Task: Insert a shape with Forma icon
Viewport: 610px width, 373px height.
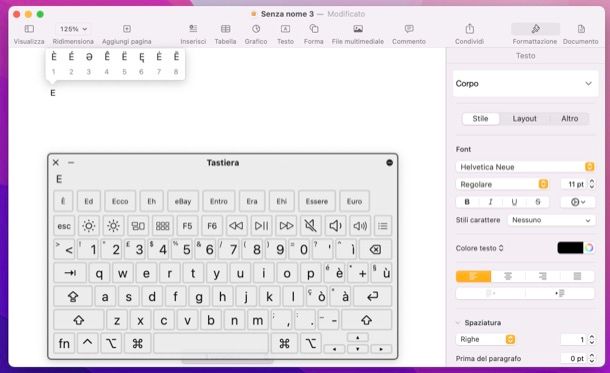Action: [314, 29]
